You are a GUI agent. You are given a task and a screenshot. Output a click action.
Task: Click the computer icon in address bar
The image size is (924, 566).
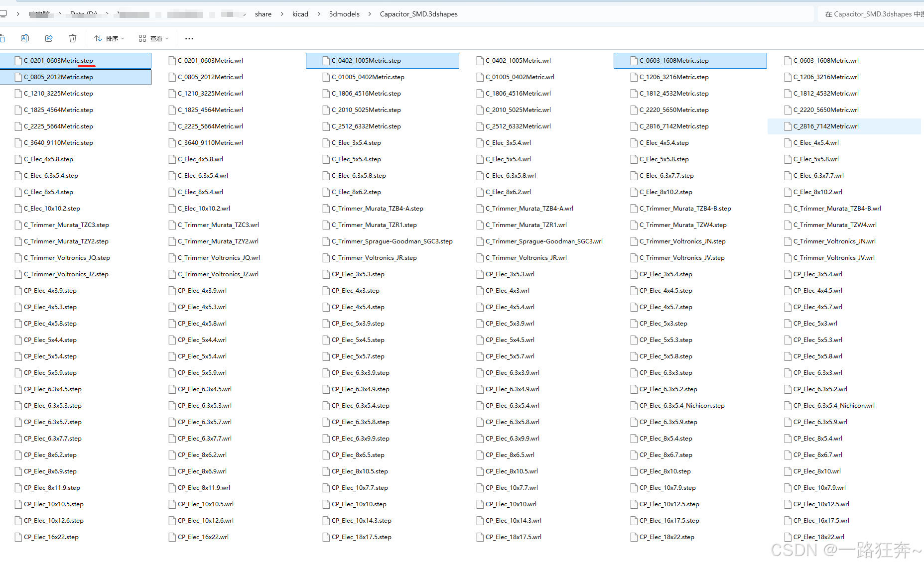(3, 14)
